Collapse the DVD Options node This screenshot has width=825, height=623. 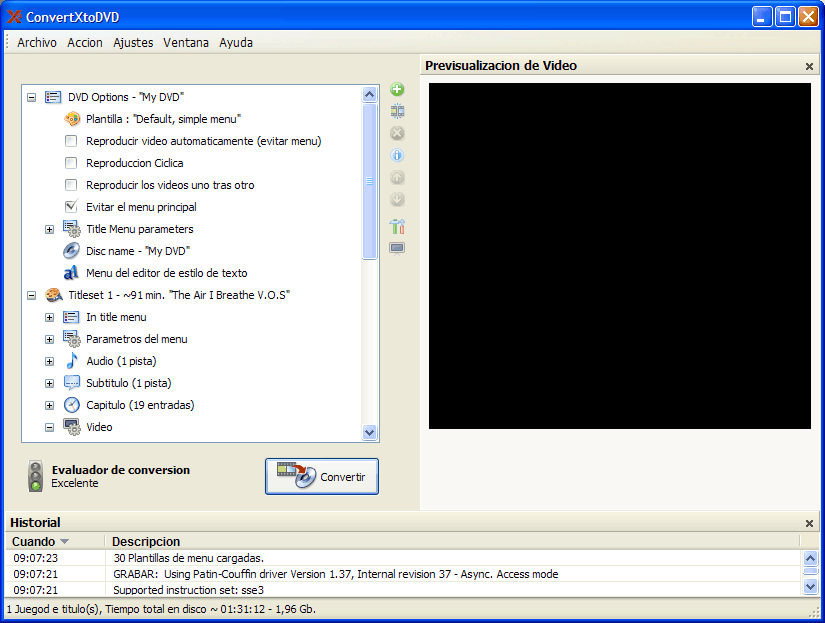pos(32,97)
